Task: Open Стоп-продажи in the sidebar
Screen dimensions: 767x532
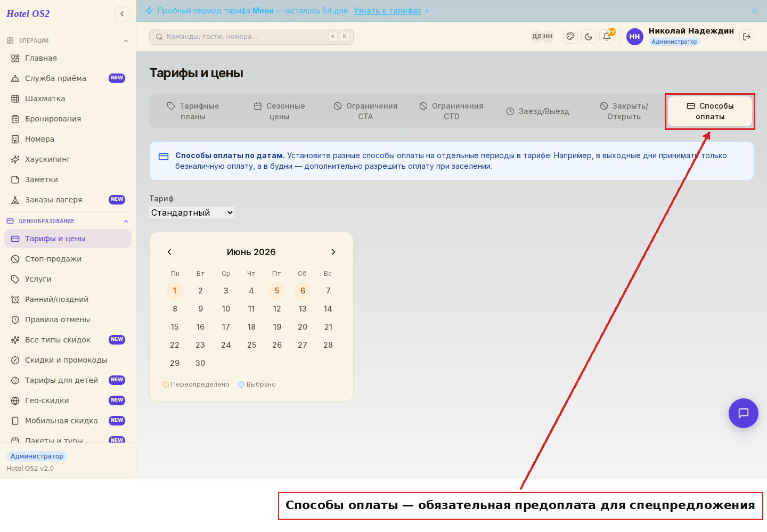Action: point(68,259)
